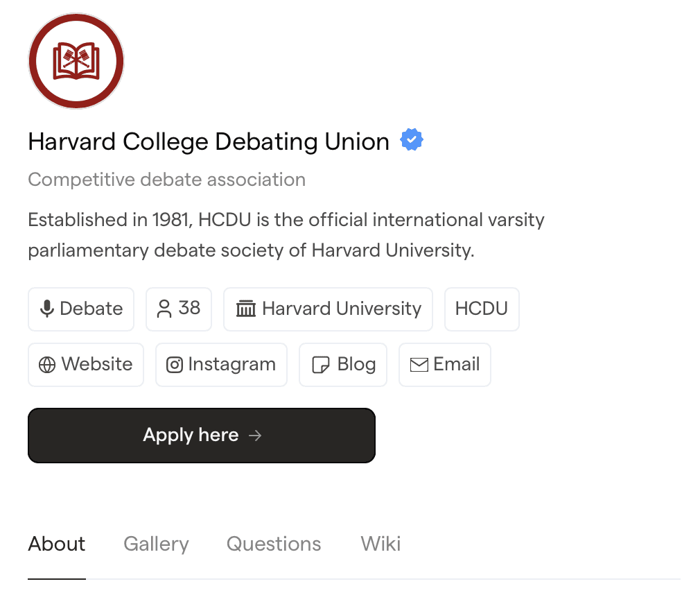Click the debating union logo avatar
The height and width of the screenshot is (602, 700).
[76, 61]
